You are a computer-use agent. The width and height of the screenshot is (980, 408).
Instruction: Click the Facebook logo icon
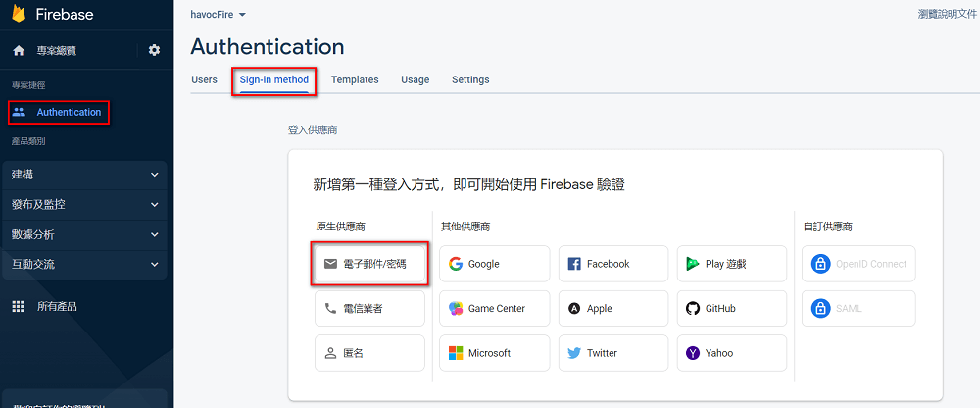pos(574,264)
